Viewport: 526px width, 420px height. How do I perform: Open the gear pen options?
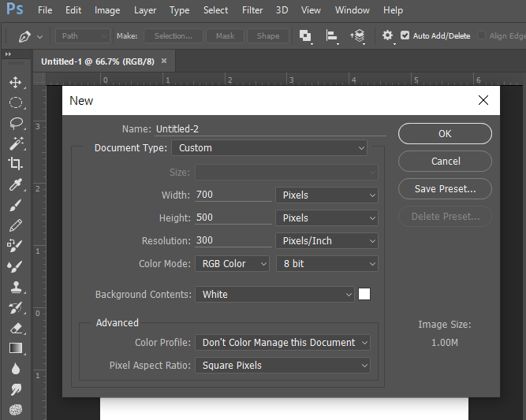point(388,35)
